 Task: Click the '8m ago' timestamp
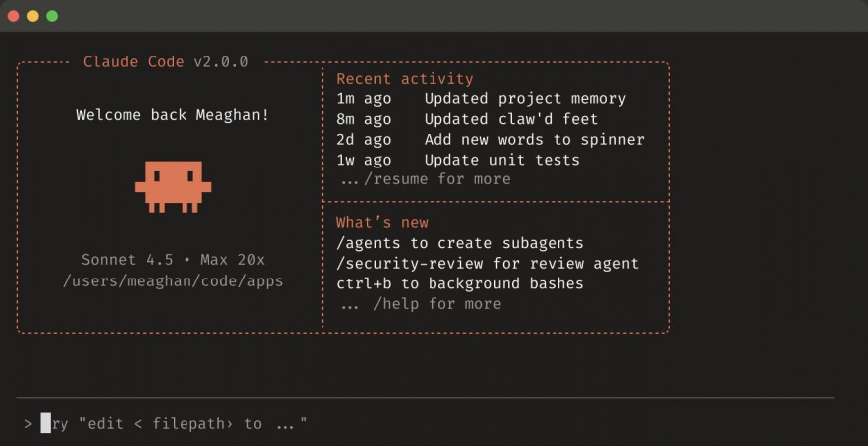(x=364, y=119)
